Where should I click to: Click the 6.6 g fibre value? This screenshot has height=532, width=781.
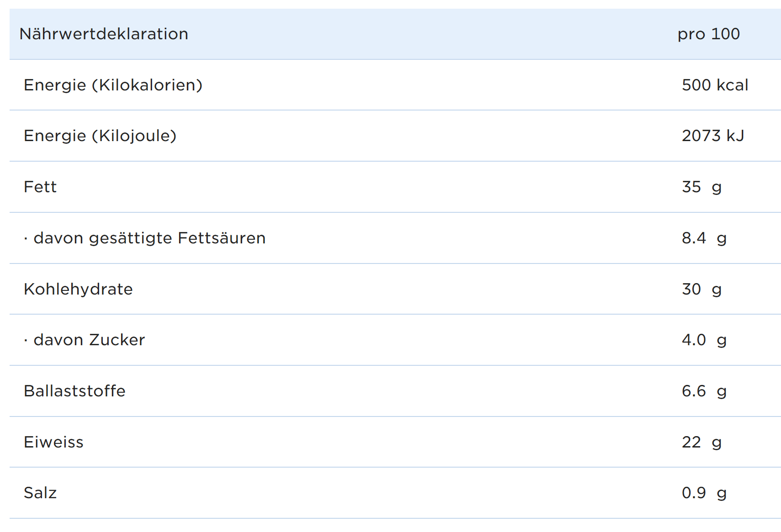click(704, 391)
